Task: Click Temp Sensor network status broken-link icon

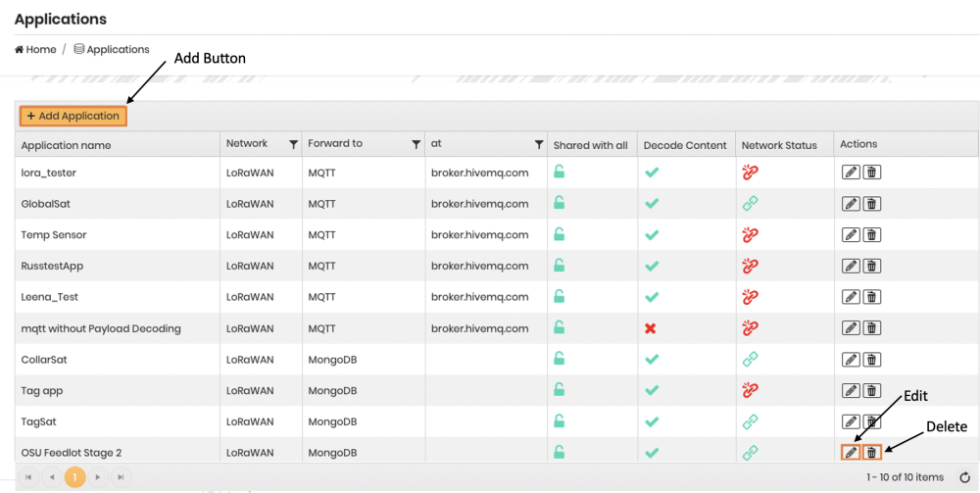Action: tap(750, 235)
